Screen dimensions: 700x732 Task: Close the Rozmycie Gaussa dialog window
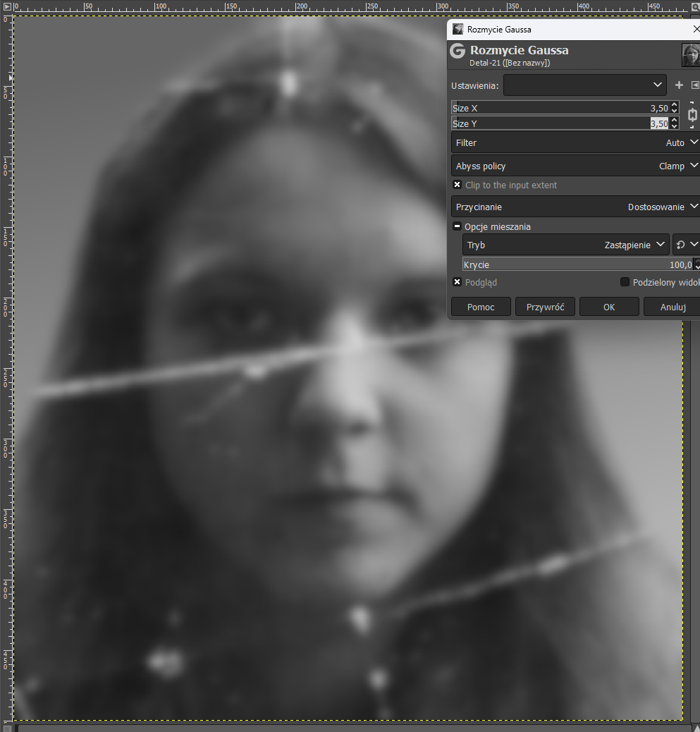(x=696, y=29)
